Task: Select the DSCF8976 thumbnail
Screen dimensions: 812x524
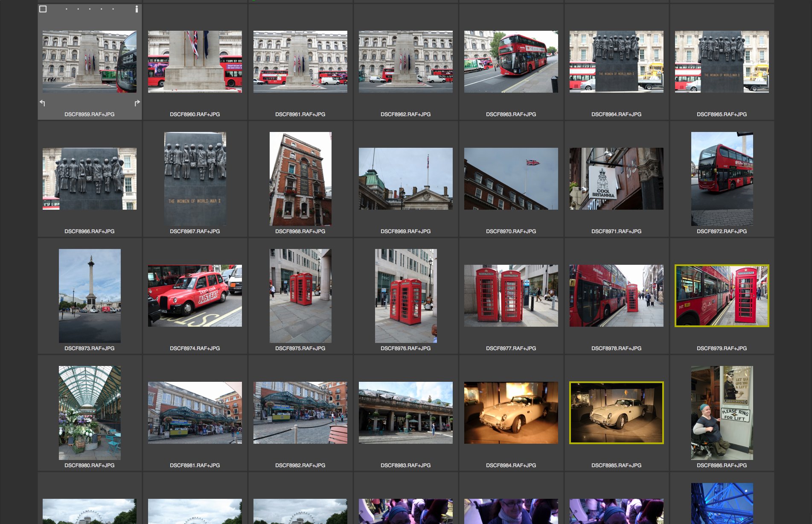Action: pyautogui.click(x=406, y=296)
